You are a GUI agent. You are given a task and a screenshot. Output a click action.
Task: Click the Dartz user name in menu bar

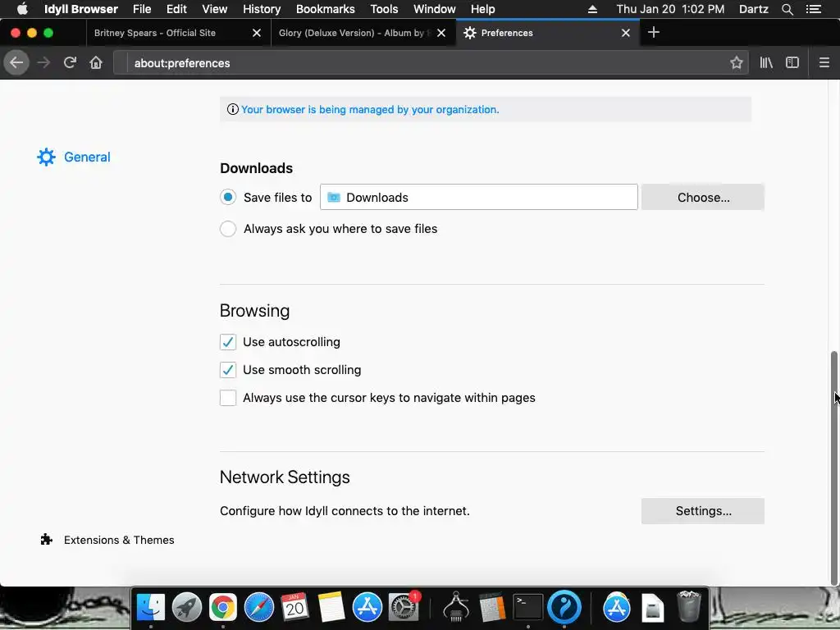click(x=754, y=9)
